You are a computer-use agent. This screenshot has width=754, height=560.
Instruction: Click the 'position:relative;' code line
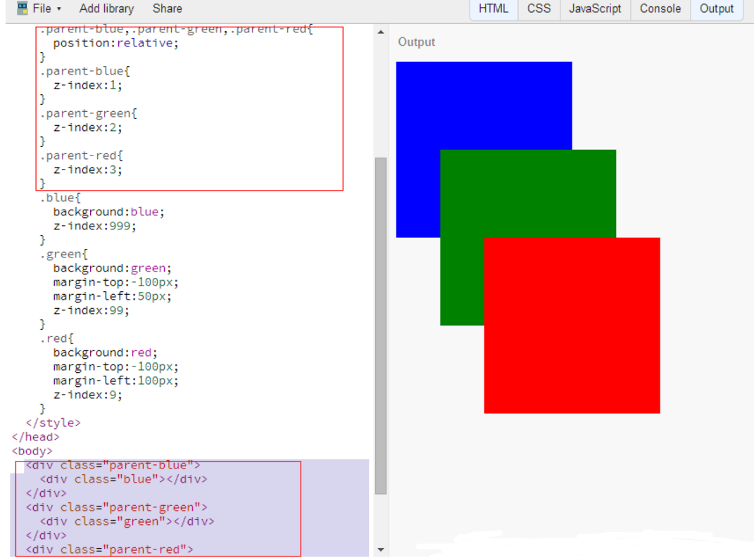(x=115, y=43)
